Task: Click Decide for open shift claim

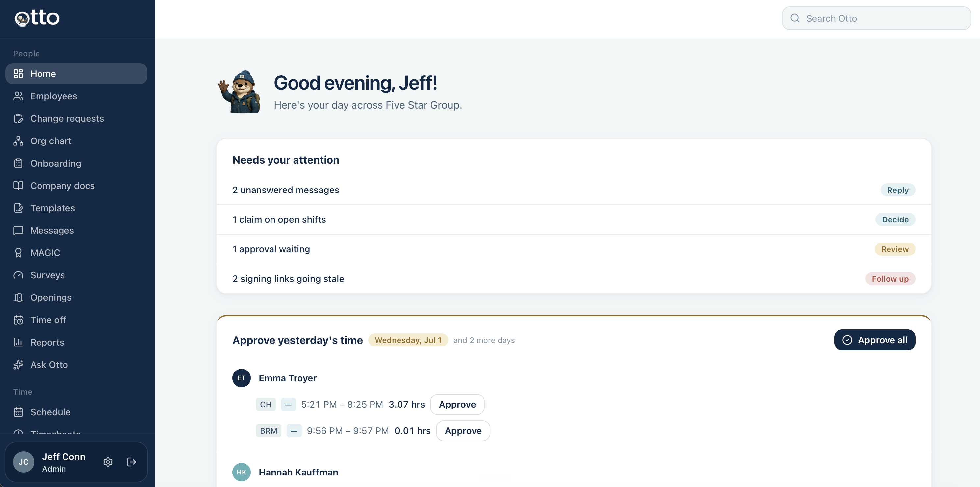Action: point(895,219)
